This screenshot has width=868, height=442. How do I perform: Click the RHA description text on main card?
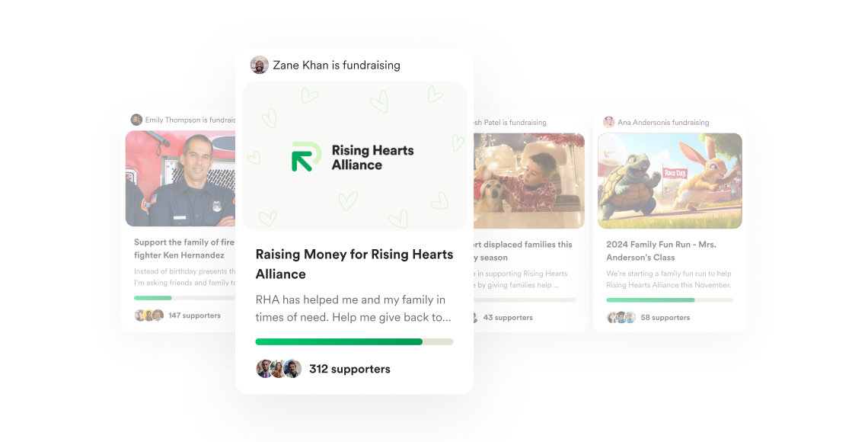(353, 309)
